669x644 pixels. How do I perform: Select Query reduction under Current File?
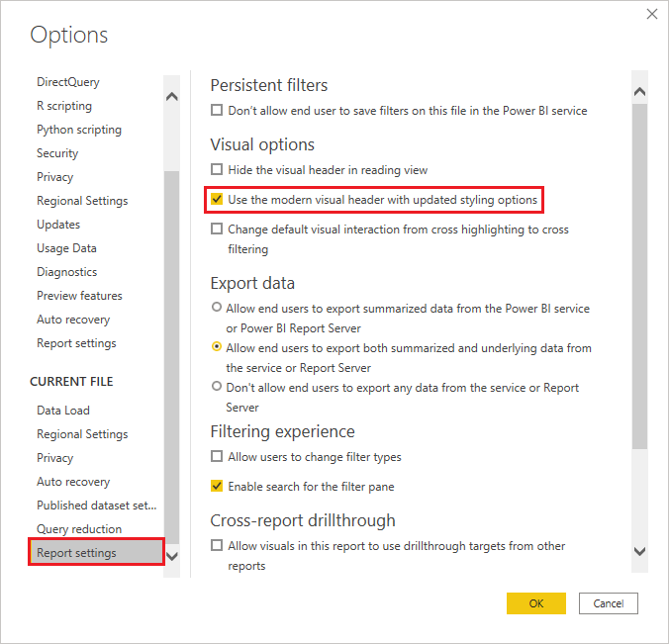pos(79,529)
